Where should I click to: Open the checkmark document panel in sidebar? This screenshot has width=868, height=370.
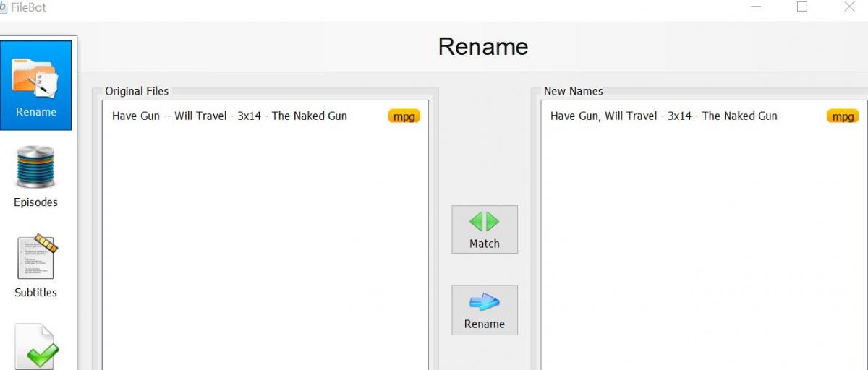[35, 345]
